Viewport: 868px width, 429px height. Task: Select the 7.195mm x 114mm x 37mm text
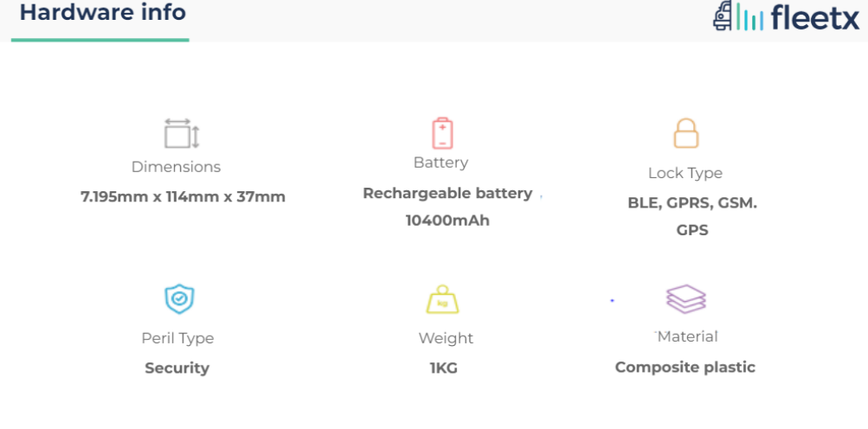[183, 196]
